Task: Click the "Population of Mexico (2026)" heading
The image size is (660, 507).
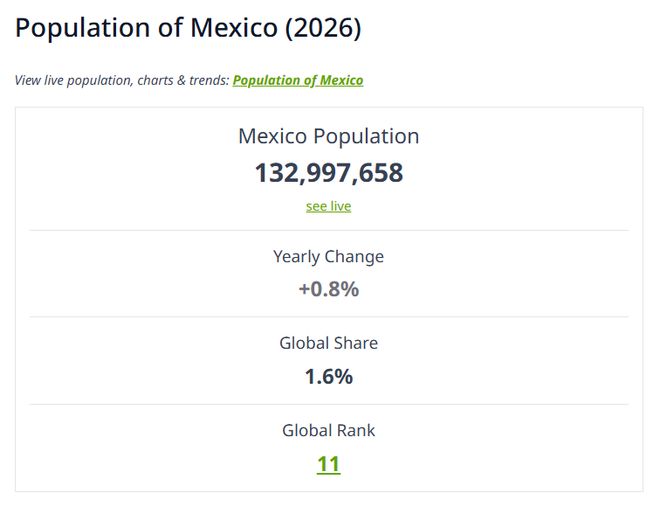Action: (188, 28)
